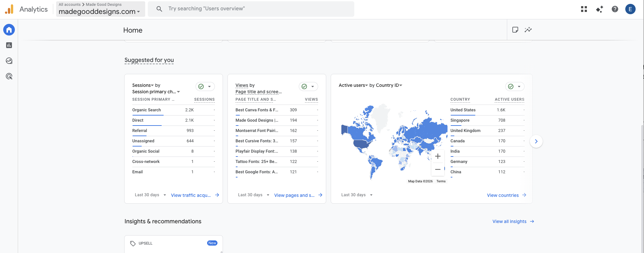Click the Suggested for you heading
Viewport: 644px width, 253px height.
pyautogui.click(x=149, y=60)
